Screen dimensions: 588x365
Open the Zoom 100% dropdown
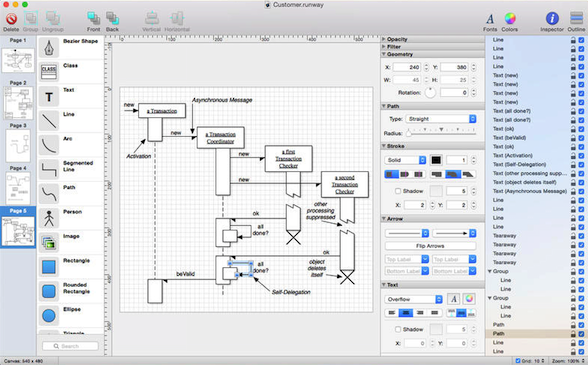(569, 361)
